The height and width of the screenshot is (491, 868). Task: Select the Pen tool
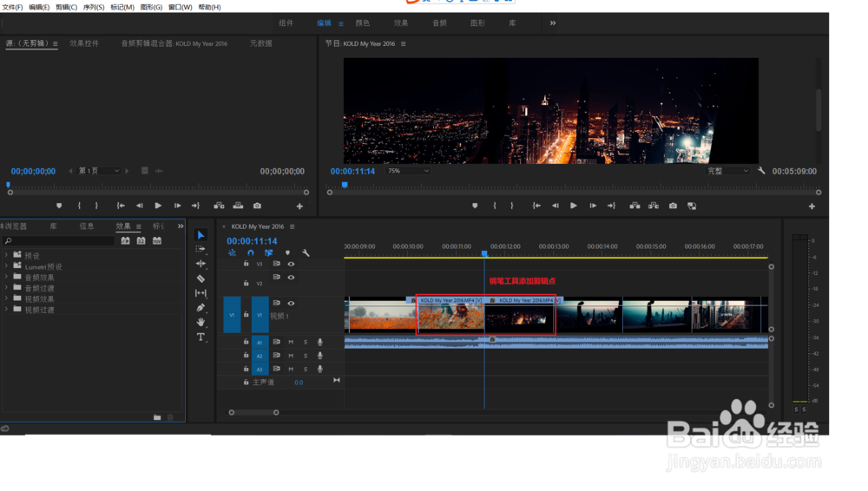[x=201, y=308]
